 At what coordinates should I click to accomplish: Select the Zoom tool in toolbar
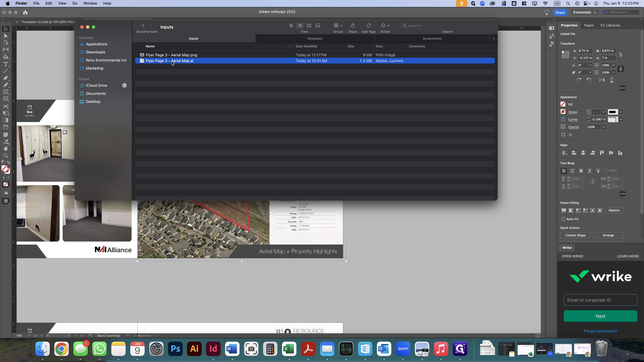click(6, 155)
